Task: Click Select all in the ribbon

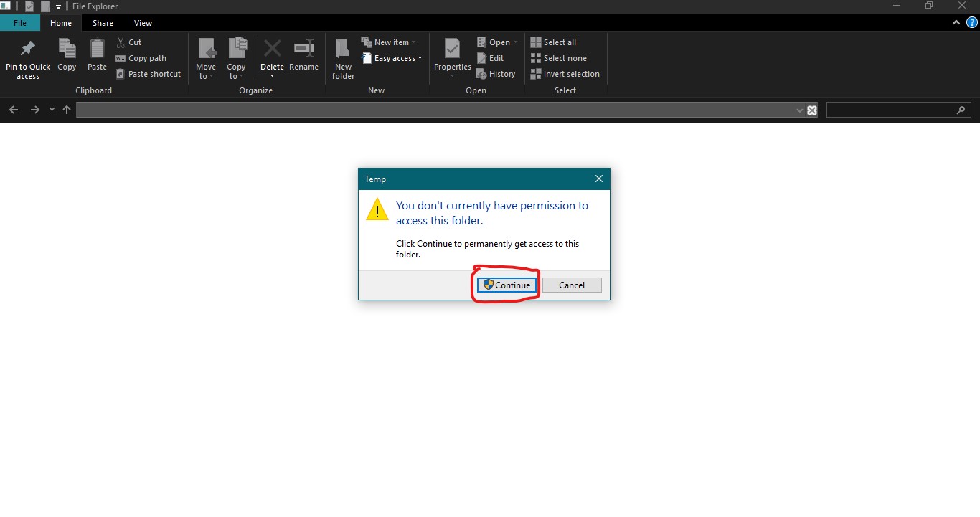Action: 553,42
